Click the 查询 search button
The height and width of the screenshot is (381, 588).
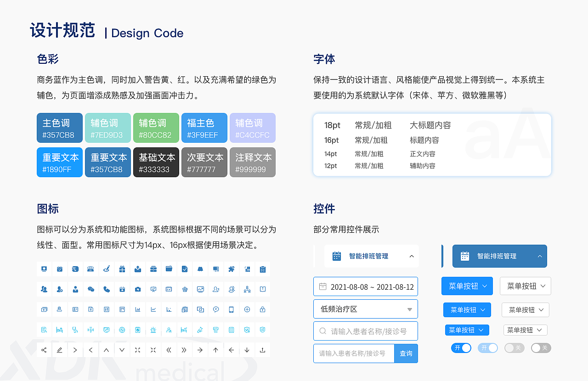pos(406,353)
